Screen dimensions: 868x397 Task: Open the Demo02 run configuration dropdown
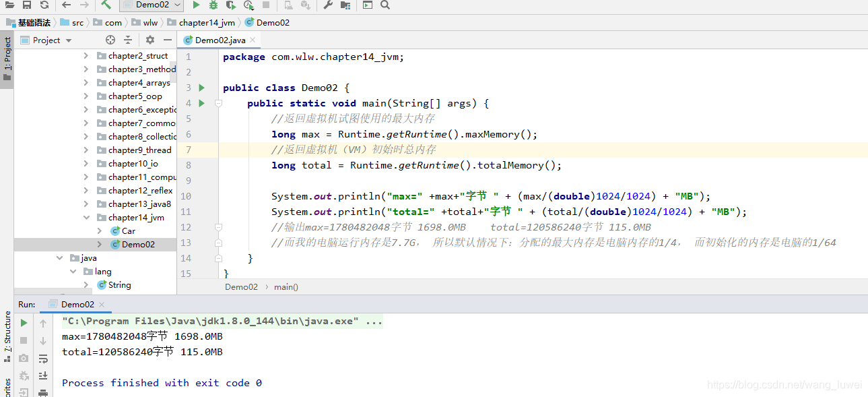coord(152,5)
